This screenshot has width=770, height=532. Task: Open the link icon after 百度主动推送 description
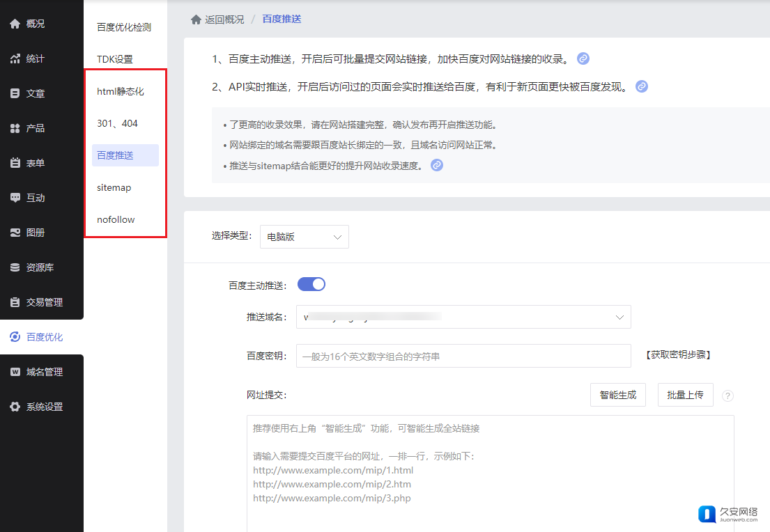coord(583,58)
